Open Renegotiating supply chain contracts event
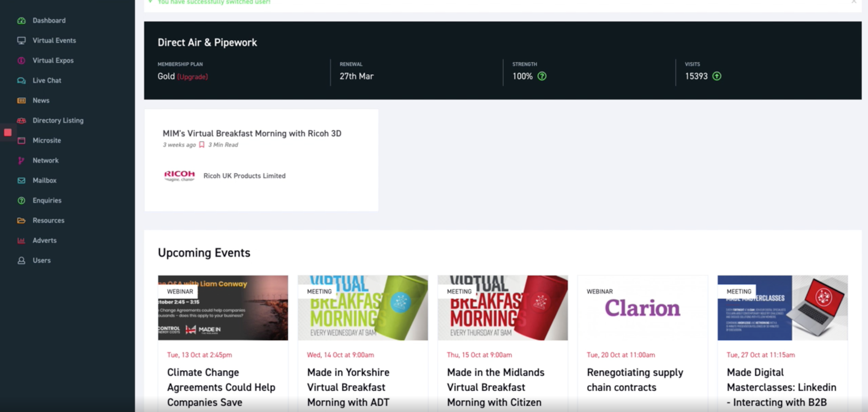868x412 pixels. tap(635, 380)
